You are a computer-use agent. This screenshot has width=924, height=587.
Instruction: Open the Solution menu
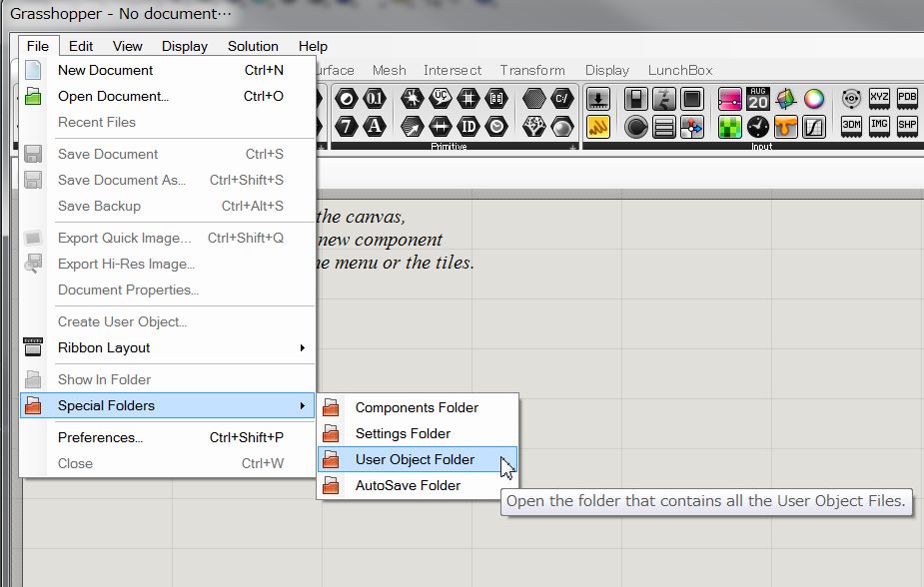(x=253, y=46)
